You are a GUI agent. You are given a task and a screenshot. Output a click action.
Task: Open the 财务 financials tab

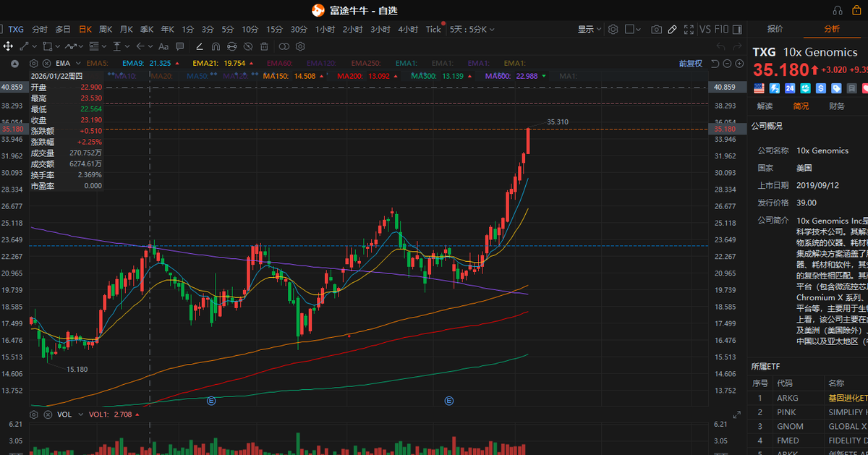point(837,106)
